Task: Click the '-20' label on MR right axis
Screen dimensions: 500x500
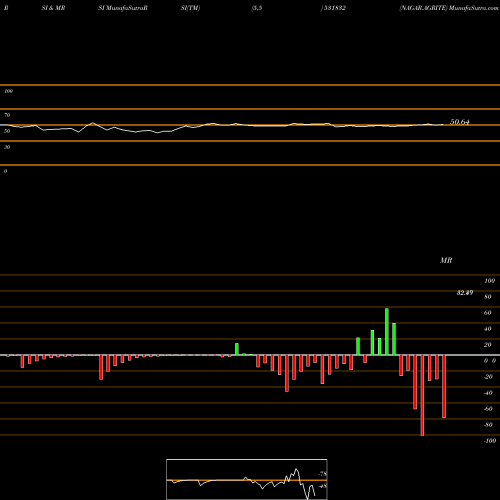Action: click(x=488, y=377)
